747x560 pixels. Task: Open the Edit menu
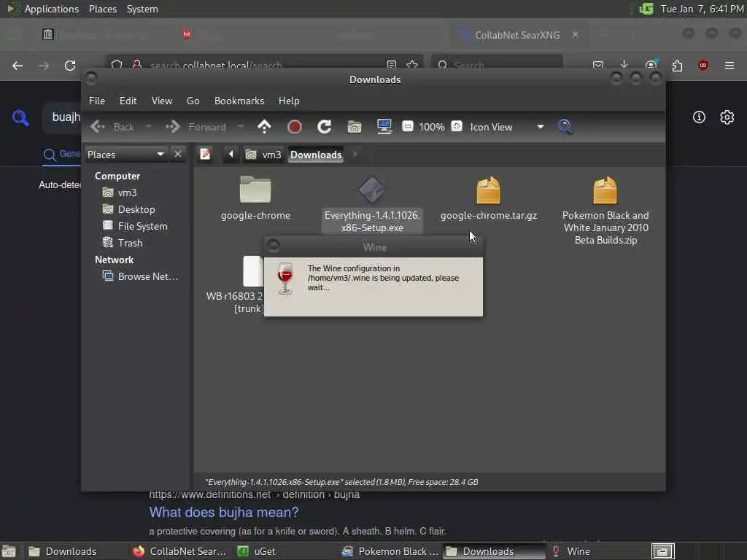(x=128, y=101)
